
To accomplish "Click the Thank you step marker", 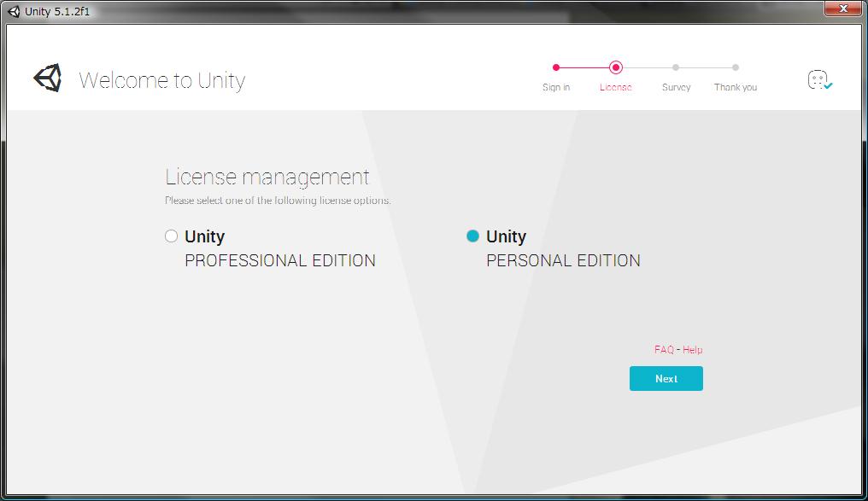I will [735, 67].
